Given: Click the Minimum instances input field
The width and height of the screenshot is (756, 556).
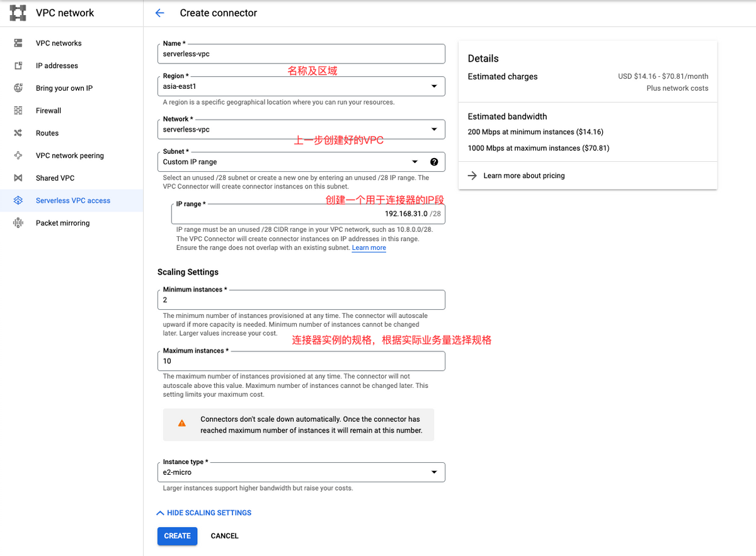Looking at the screenshot, I should coord(301,300).
